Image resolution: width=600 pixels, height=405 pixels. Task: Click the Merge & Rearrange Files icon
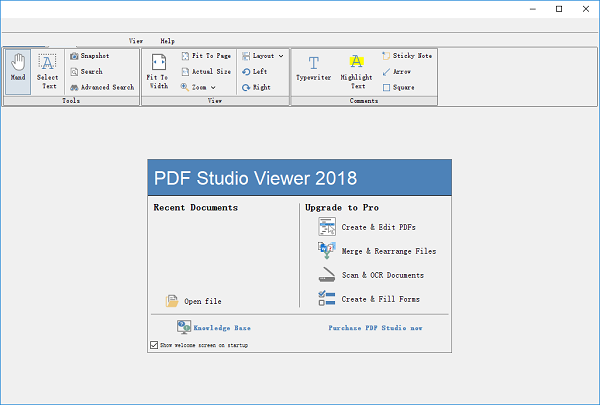coord(327,251)
